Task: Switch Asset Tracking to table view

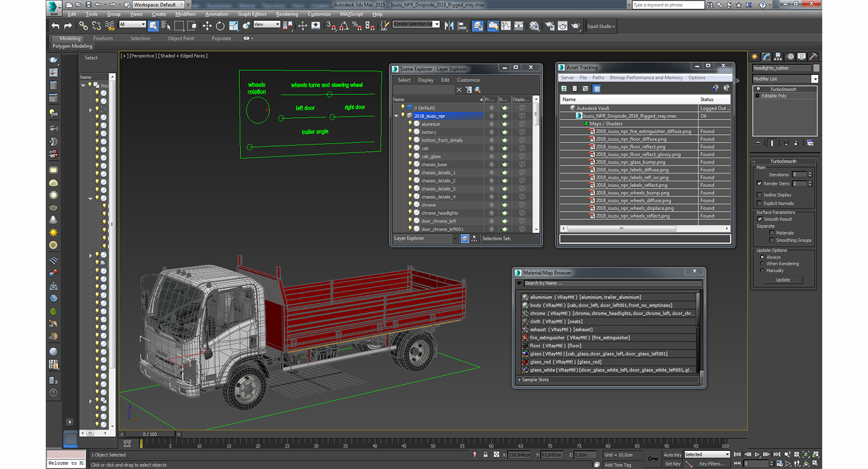Action: pos(596,89)
